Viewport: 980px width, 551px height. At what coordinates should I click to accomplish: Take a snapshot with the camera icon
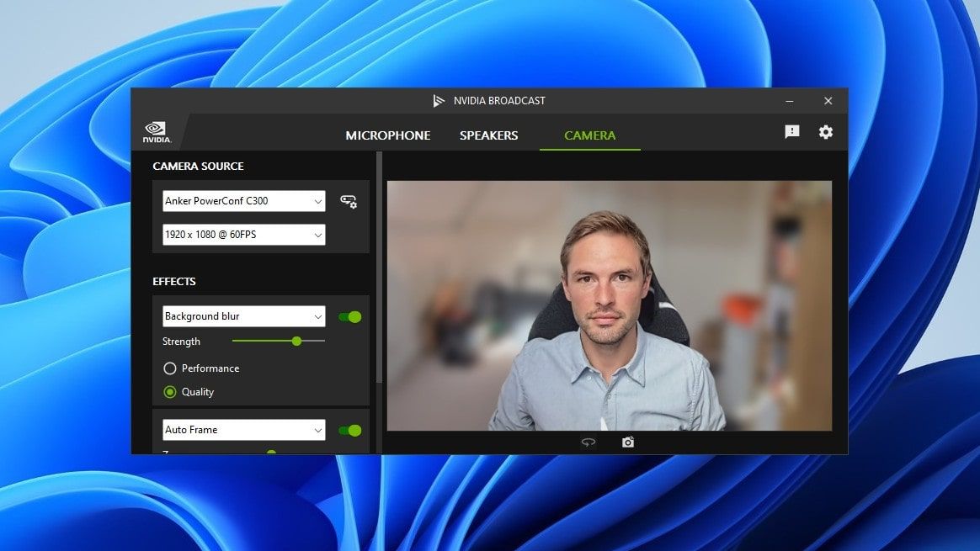[x=627, y=441]
